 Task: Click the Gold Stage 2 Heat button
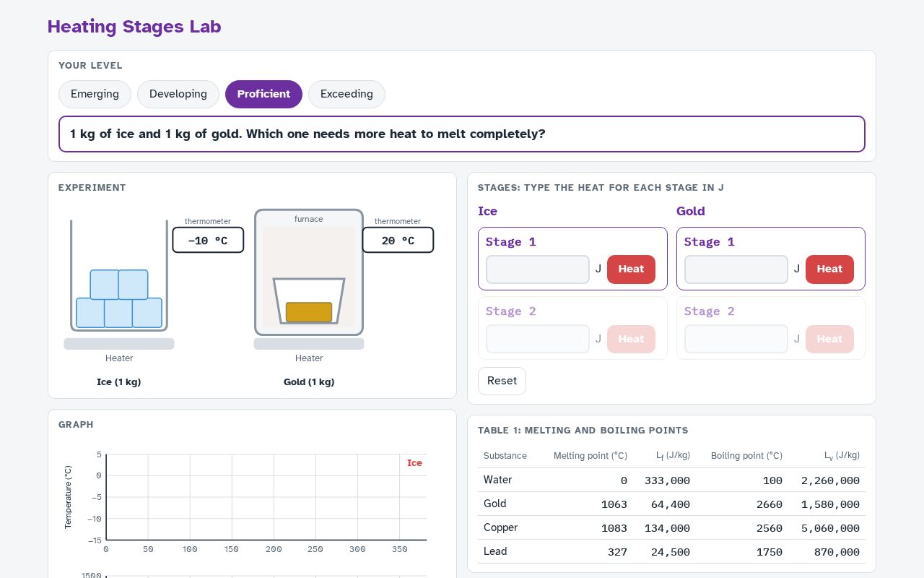tap(829, 339)
